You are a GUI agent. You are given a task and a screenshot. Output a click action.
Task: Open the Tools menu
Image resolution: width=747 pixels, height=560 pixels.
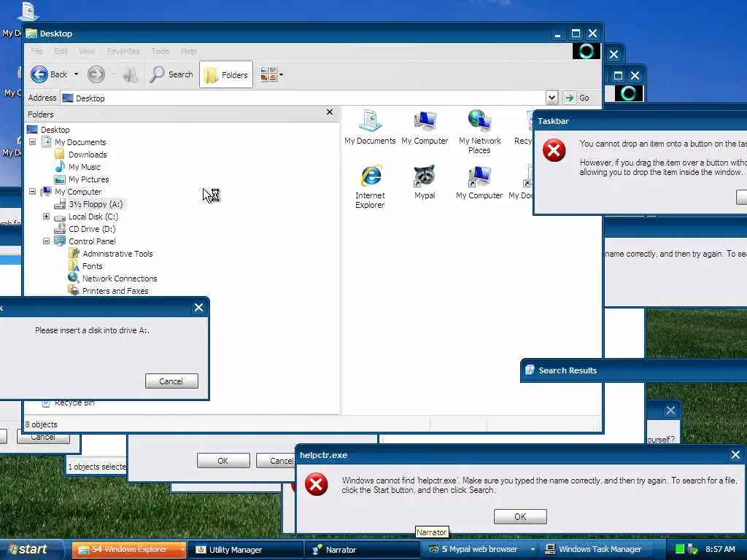pyautogui.click(x=160, y=51)
